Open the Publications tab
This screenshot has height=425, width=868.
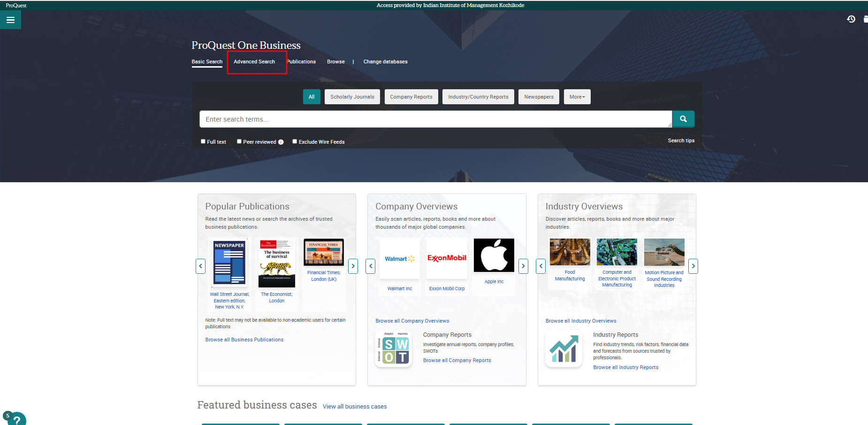point(301,62)
